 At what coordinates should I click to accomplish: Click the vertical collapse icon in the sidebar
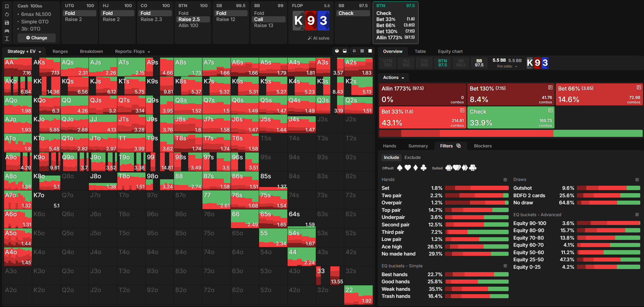click(x=7, y=39)
